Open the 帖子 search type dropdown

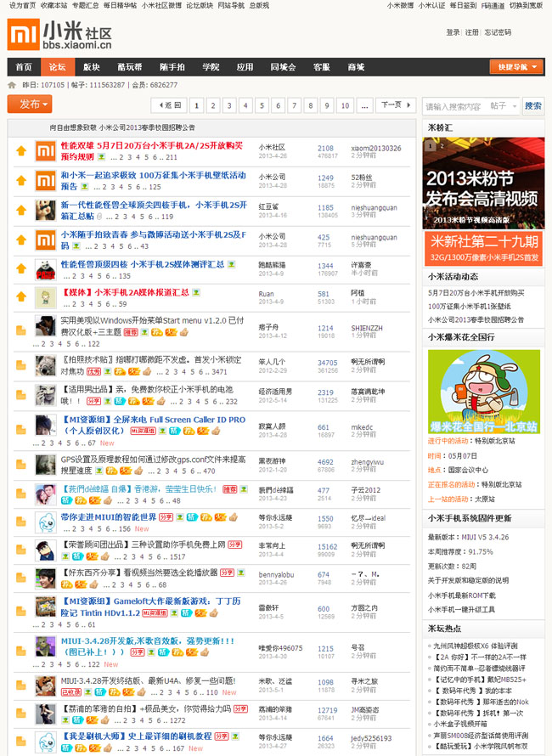(503, 105)
